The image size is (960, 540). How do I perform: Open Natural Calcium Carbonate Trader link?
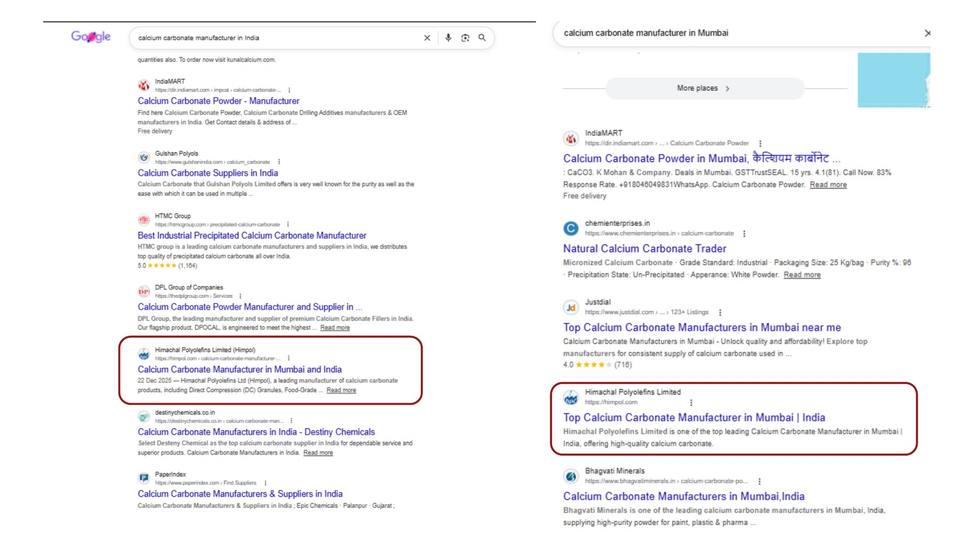(645, 249)
